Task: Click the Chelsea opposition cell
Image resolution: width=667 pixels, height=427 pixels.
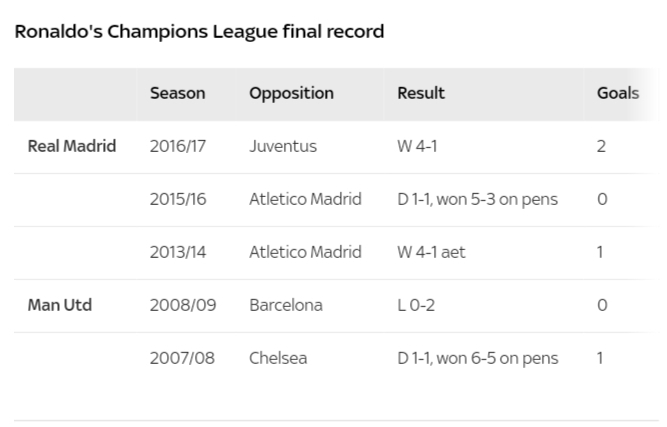Action: (278, 358)
